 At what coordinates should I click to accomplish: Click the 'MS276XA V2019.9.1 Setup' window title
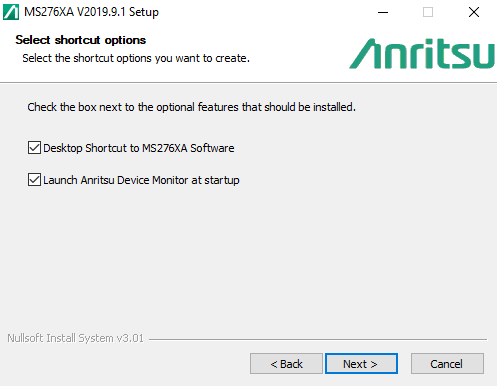coord(91,12)
